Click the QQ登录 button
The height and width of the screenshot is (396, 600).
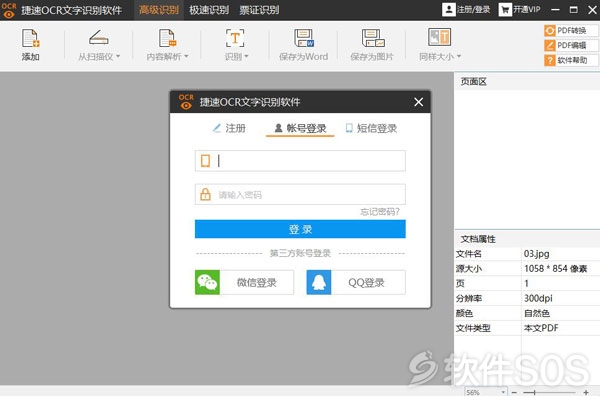(x=356, y=282)
